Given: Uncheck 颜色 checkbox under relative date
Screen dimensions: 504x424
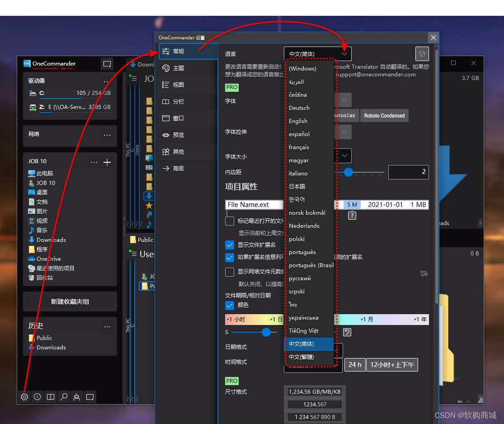Looking at the screenshot, I should tap(230, 305).
